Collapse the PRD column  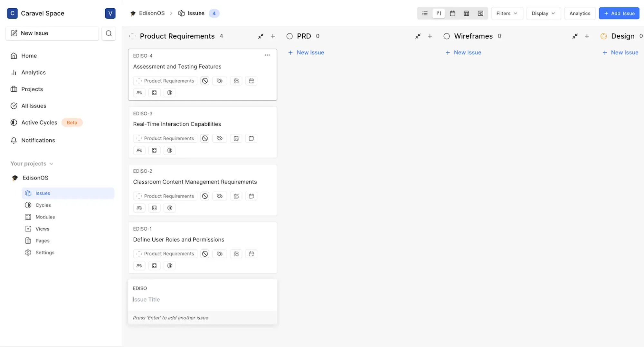pos(418,36)
